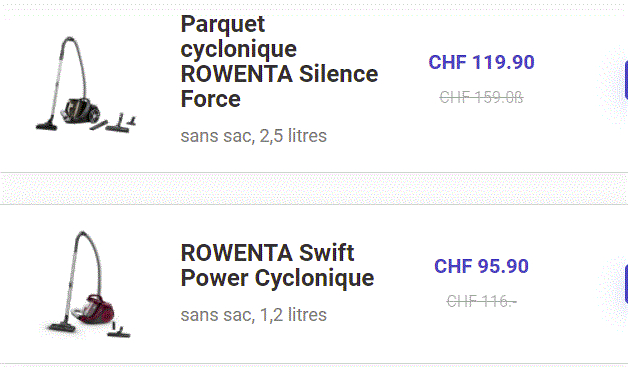Click the floor head of the Silence Force vacuum
Image resolution: width=628 pixels, height=367 pixels.
pyautogui.click(x=47, y=125)
